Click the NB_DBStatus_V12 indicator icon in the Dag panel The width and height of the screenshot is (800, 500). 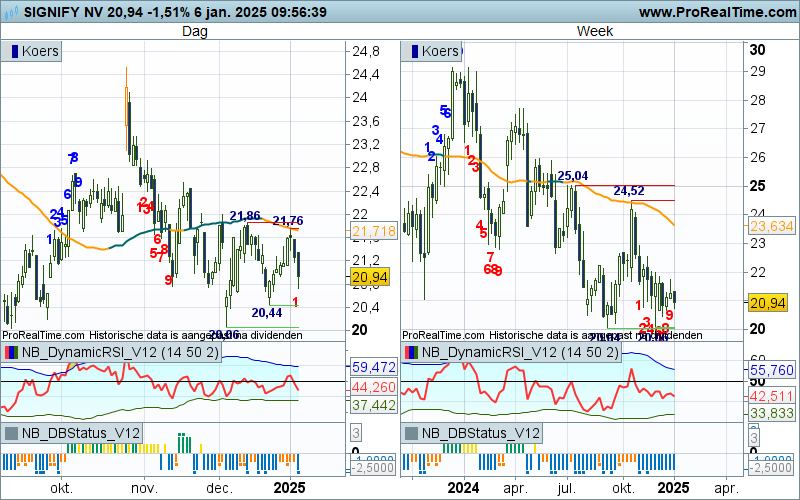(x=11, y=433)
